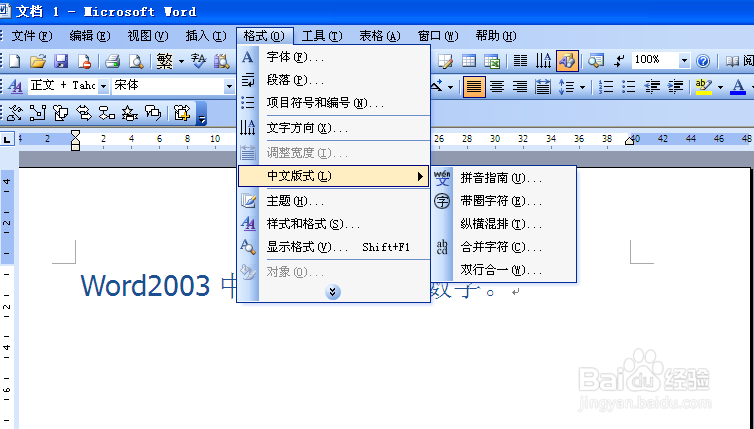Open the Highlight color dropdown arrow
This screenshot has width=754, height=429.
coord(720,87)
